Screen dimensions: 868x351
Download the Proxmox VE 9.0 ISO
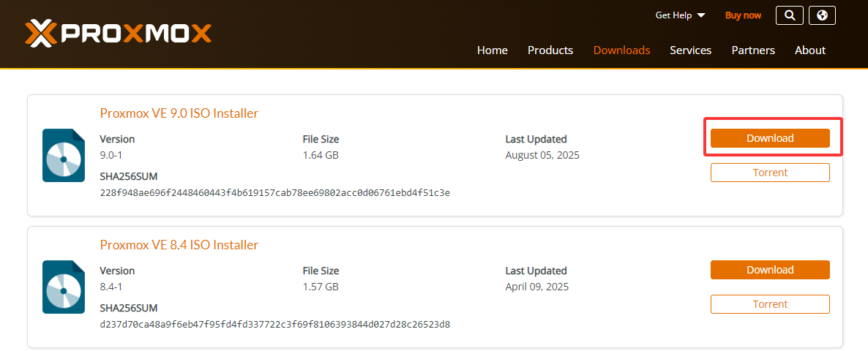click(770, 138)
